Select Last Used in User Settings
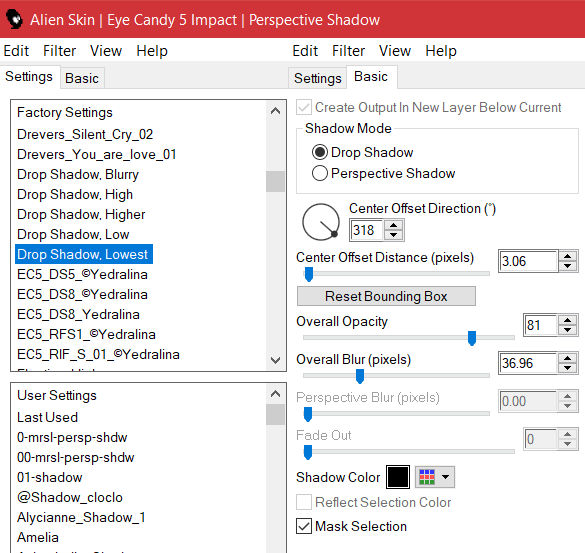 tap(47, 417)
